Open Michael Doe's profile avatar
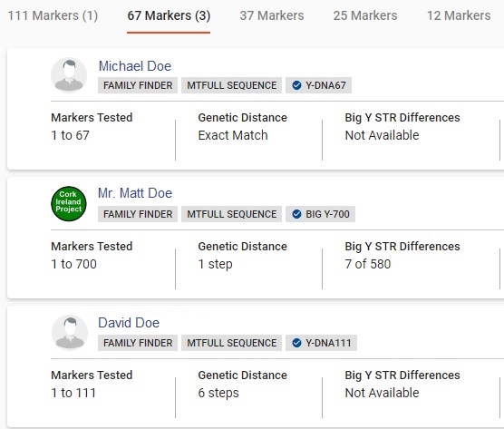This screenshot has width=504, height=429. 69,75
